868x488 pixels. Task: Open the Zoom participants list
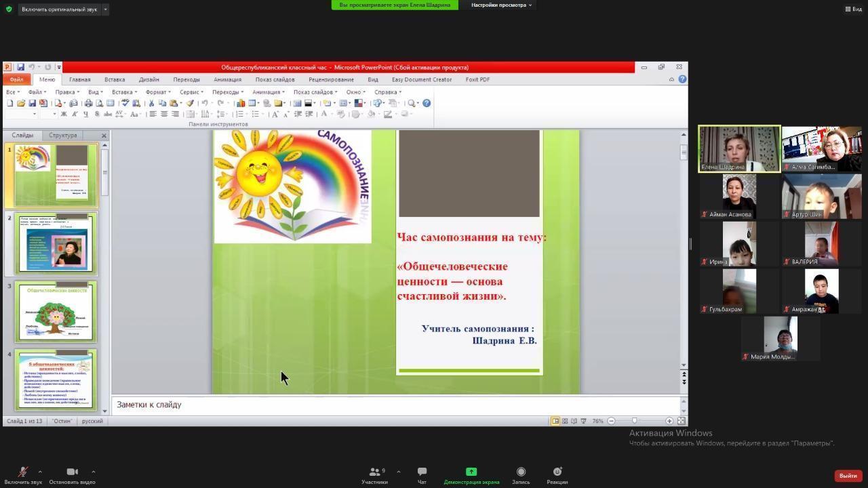(x=374, y=472)
